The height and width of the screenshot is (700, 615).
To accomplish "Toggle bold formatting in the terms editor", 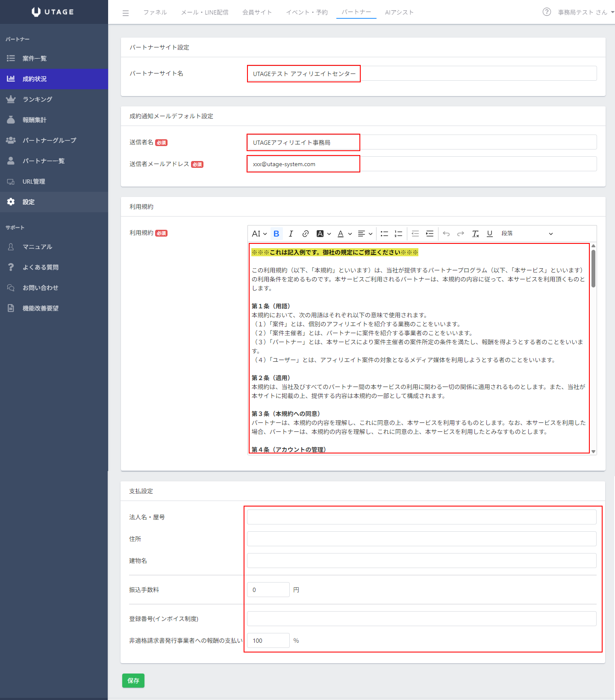I will [277, 234].
